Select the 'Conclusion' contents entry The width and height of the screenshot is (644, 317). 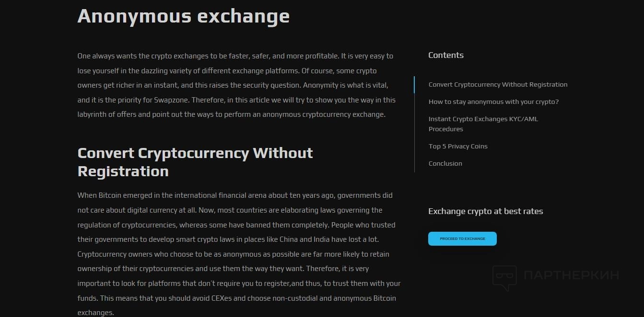pyautogui.click(x=445, y=164)
